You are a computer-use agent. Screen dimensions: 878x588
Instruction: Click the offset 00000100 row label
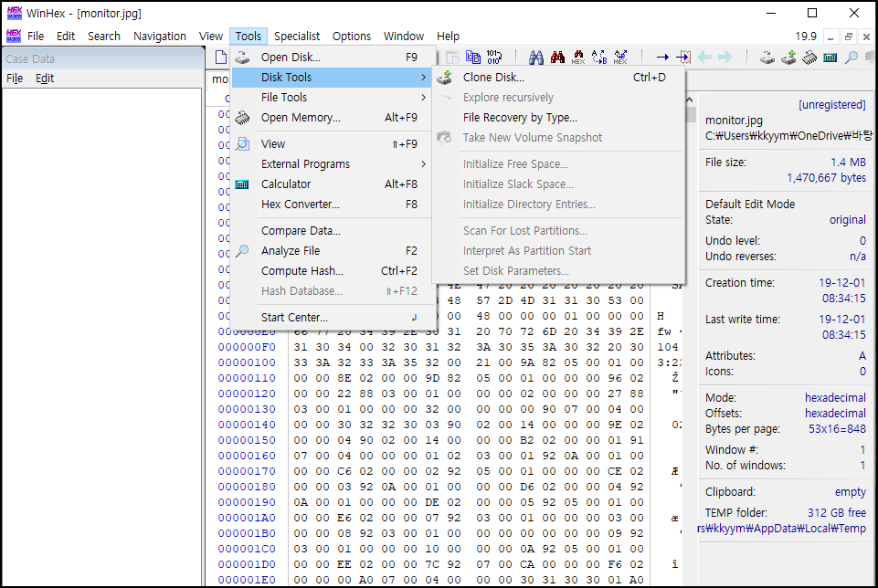[x=247, y=362]
